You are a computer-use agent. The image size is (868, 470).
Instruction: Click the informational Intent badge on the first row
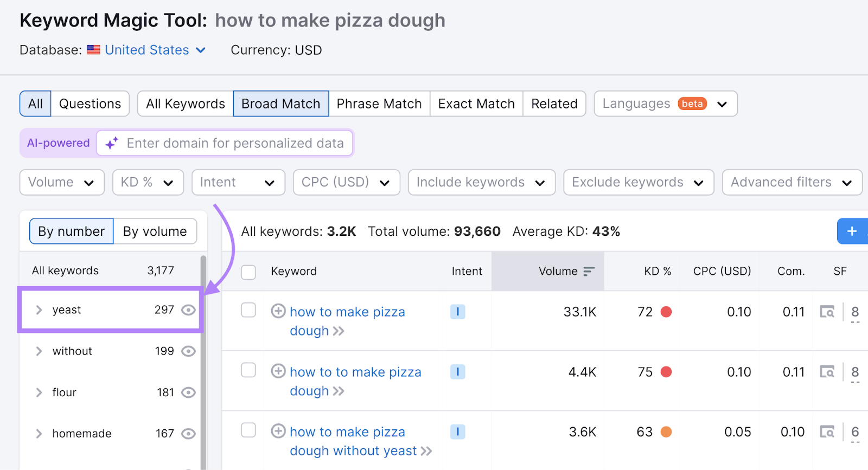(457, 312)
